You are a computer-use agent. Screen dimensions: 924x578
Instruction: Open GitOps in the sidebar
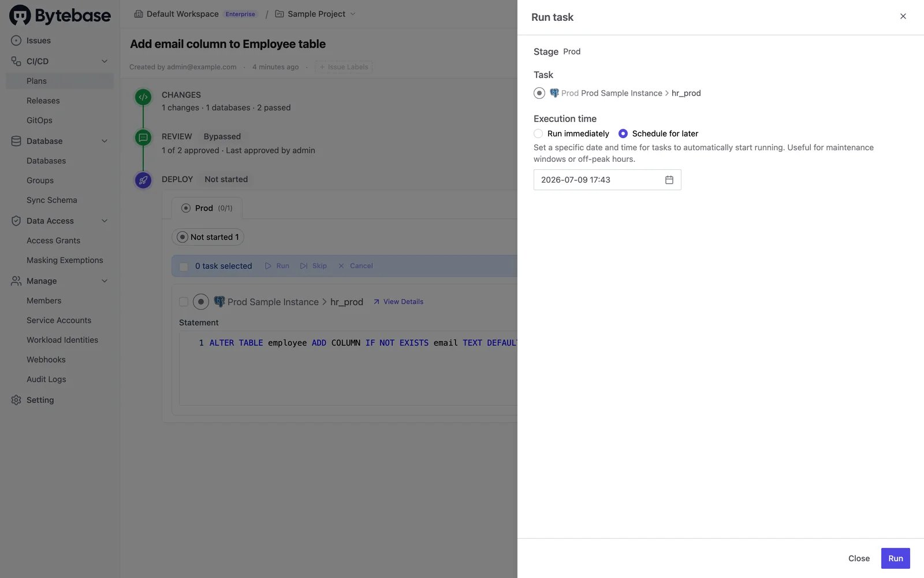coord(39,120)
